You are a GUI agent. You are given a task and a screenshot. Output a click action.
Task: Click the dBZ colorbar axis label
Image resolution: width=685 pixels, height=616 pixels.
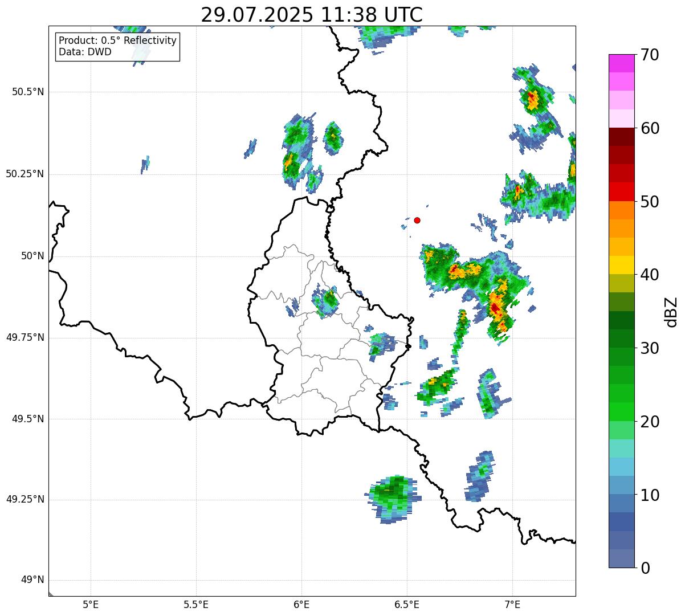671,311
